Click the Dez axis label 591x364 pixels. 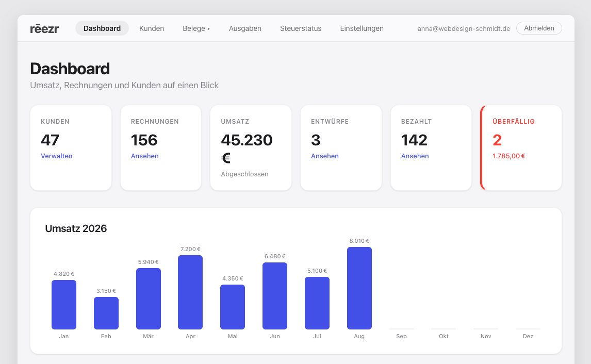(x=528, y=336)
